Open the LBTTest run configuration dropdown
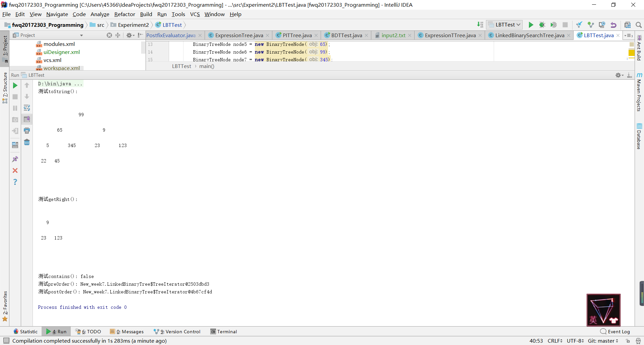Viewport: 644px width, 345px height. [x=504, y=25]
